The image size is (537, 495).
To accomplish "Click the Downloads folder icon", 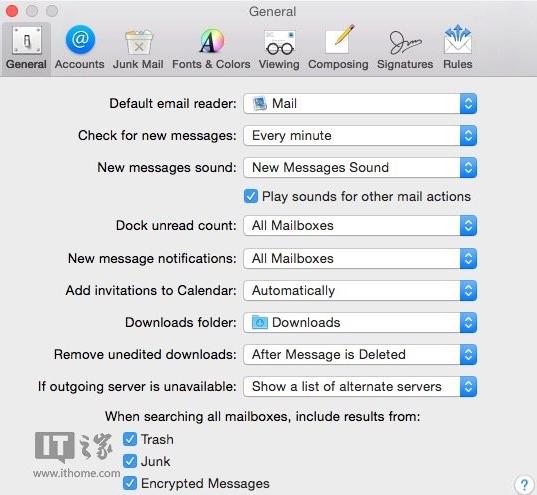I will (x=260, y=322).
